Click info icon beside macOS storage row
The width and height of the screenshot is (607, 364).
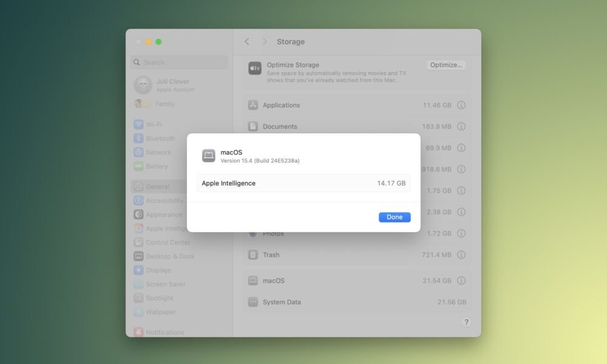(x=461, y=281)
